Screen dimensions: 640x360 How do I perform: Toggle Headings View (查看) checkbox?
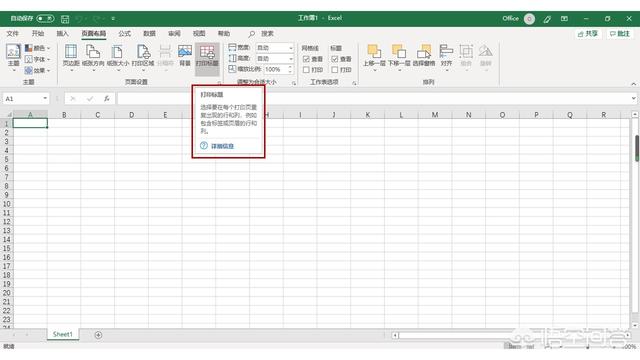point(335,59)
